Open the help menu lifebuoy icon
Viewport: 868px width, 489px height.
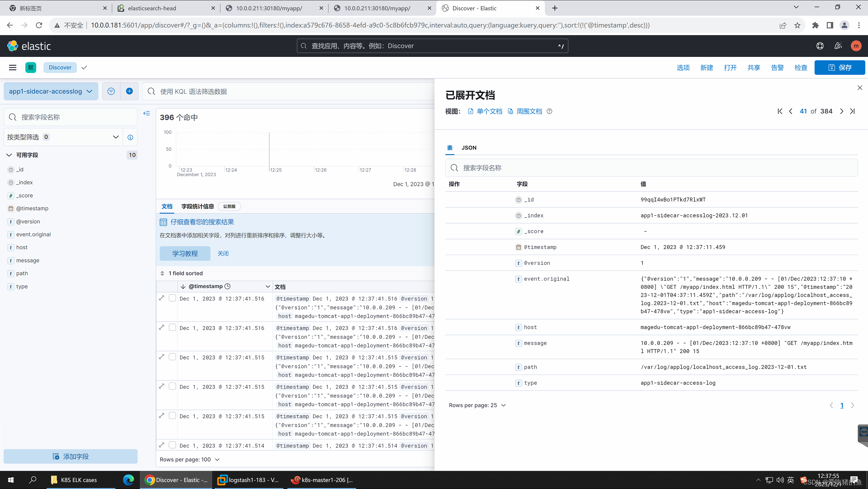click(x=820, y=46)
